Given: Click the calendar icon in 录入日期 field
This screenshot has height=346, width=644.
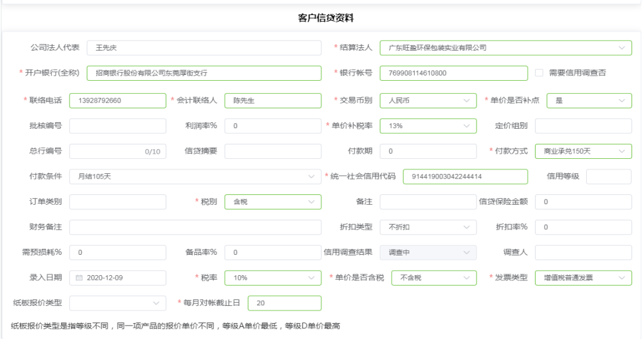Looking at the screenshot, I should (80, 278).
